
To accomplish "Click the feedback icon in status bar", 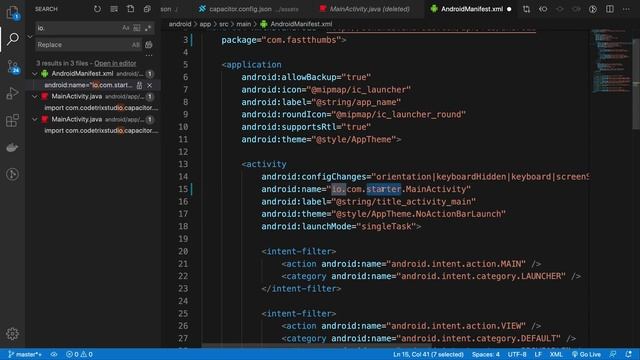I will pyautogui.click(x=613, y=354).
